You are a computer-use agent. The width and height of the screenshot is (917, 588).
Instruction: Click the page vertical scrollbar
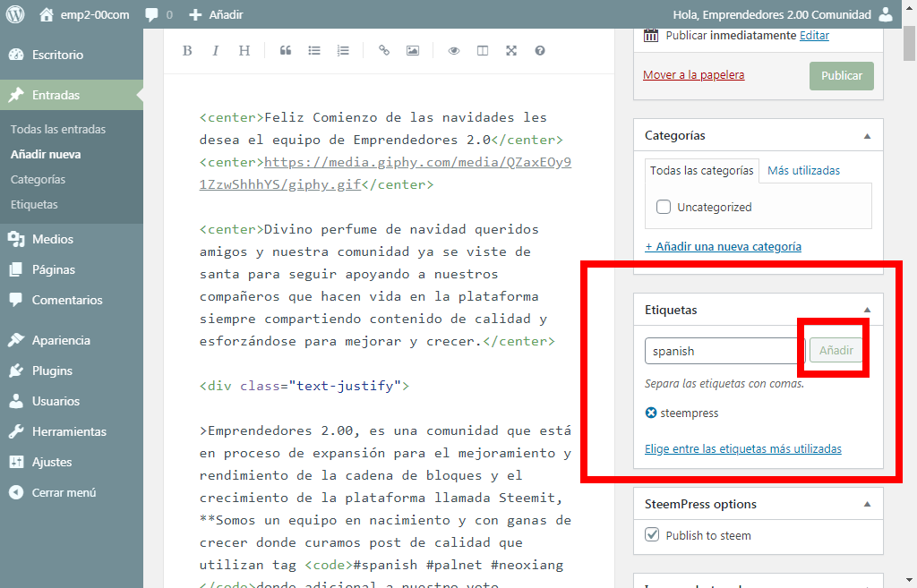[909, 43]
